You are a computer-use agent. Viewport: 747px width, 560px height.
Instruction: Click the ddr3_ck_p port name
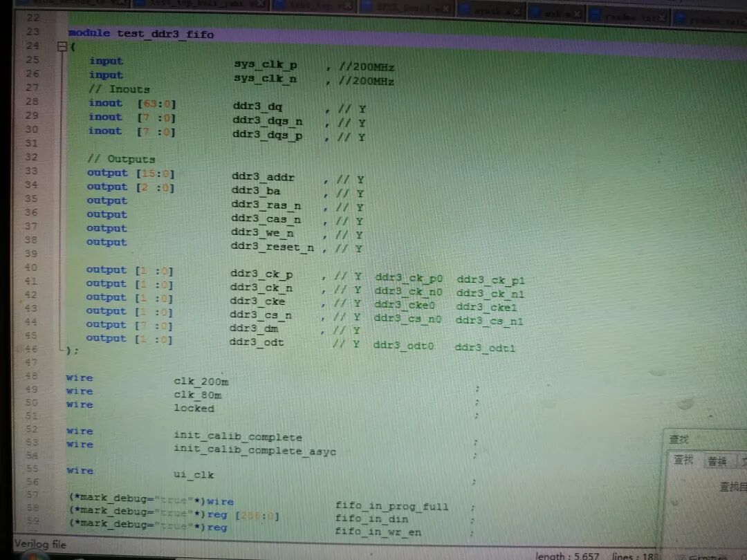tap(261, 274)
